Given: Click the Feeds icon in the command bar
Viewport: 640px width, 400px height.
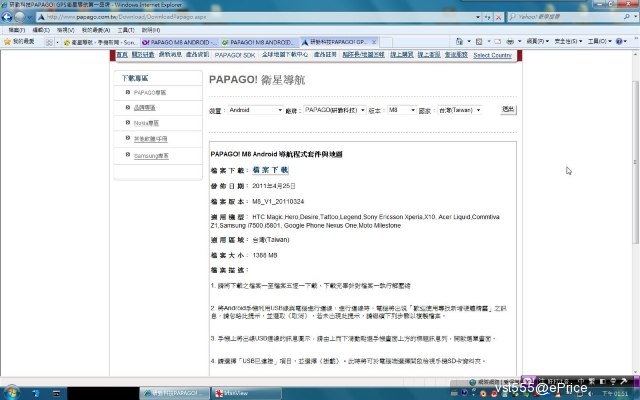Looking at the screenshot, I should [479, 41].
